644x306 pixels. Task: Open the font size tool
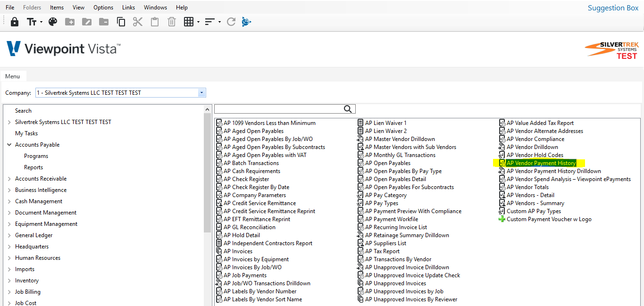[x=32, y=22]
